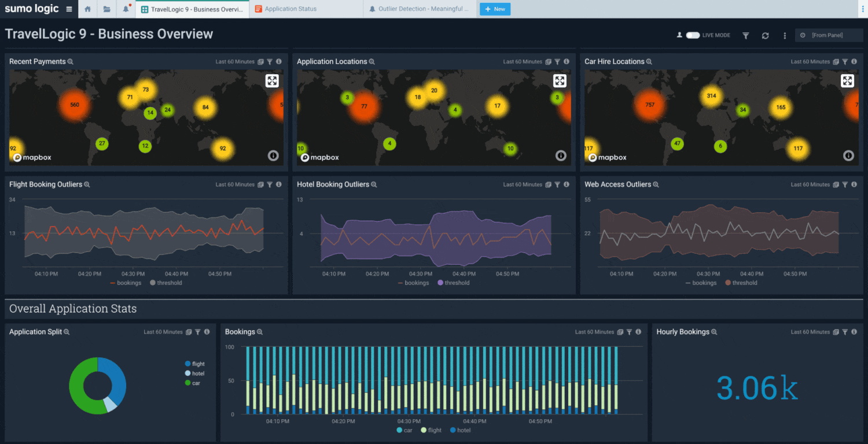The height and width of the screenshot is (444, 868).
Task: Toggle hotel series in Bookings chart legend
Action: tap(460, 431)
